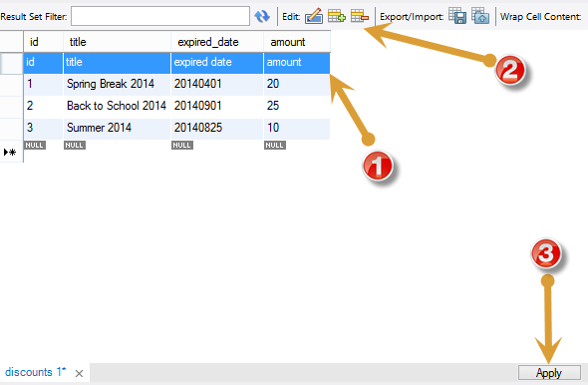
Task: Click the import records from file icon
Action: [x=480, y=16]
